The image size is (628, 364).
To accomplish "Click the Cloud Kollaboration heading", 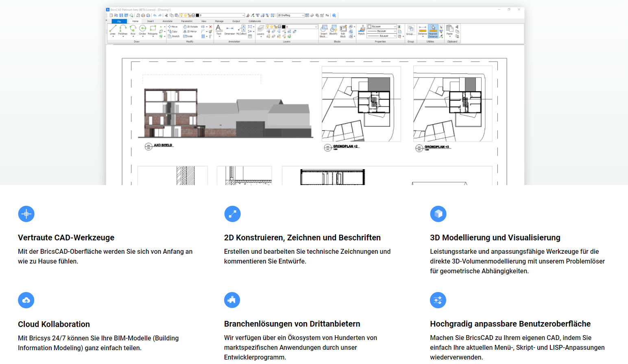I will pyautogui.click(x=54, y=324).
